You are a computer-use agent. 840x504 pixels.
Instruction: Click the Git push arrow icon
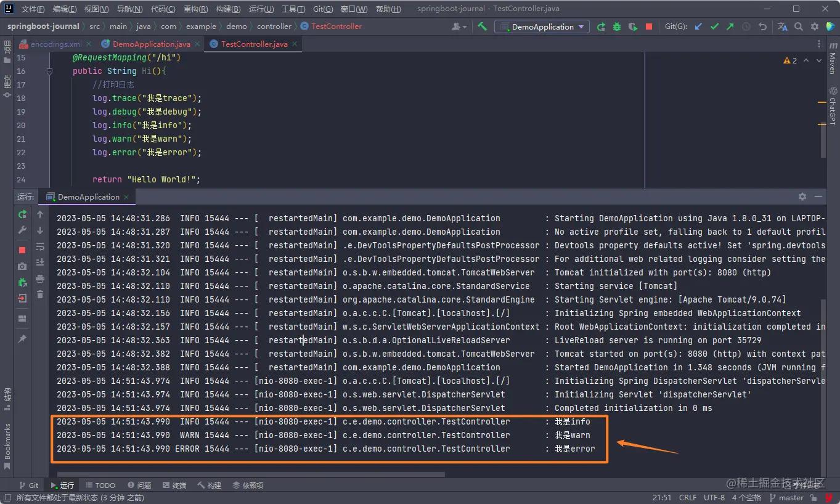[x=730, y=26]
